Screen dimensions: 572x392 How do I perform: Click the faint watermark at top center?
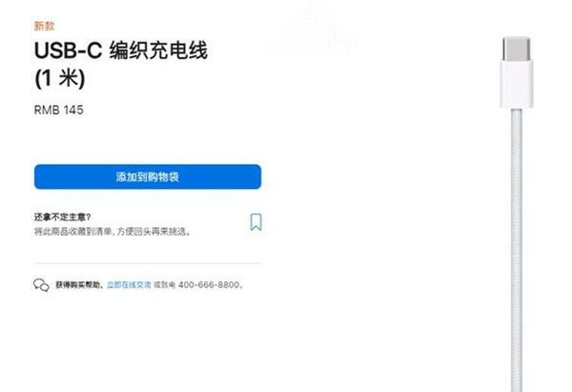click(x=314, y=30)
